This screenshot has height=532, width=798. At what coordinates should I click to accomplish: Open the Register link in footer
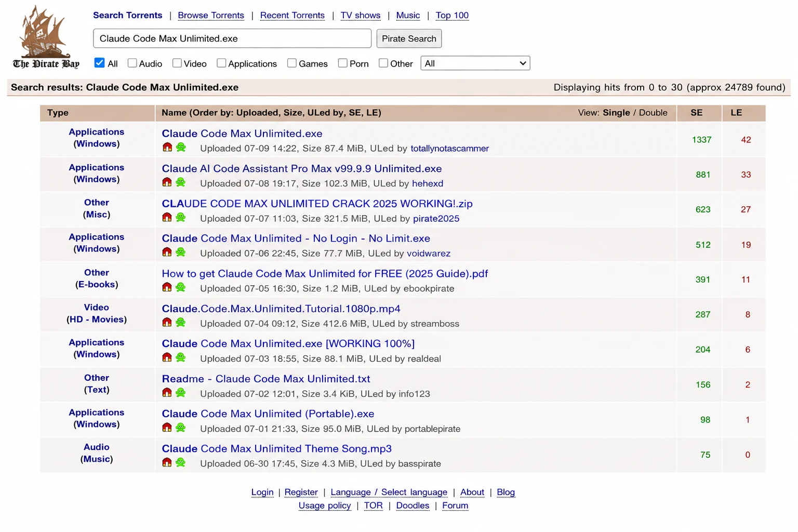coord(301,492)
